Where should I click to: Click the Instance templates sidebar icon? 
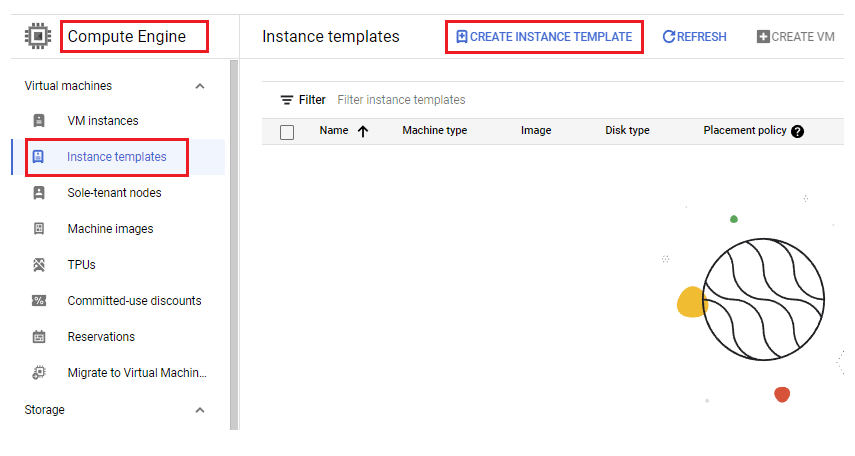pos(38,157)
